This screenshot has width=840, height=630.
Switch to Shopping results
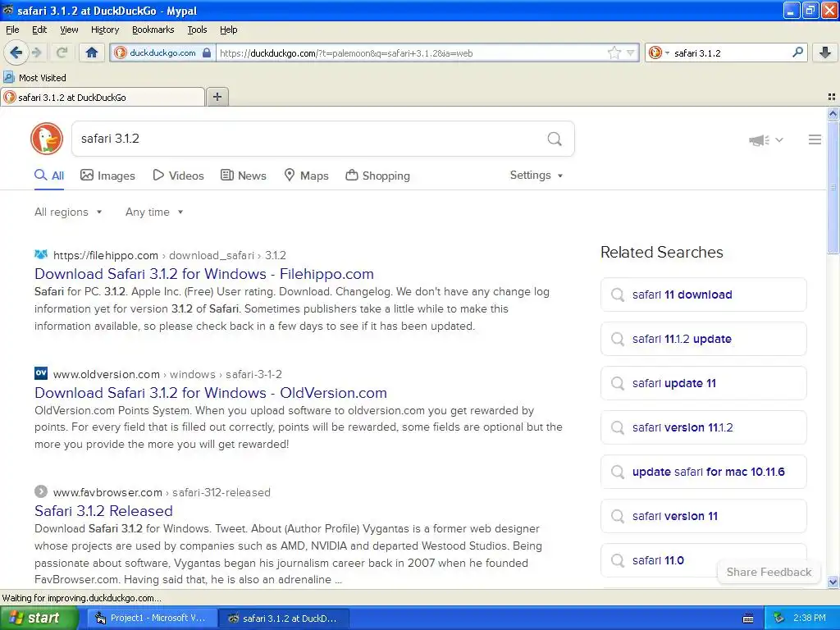click(377, 176)
